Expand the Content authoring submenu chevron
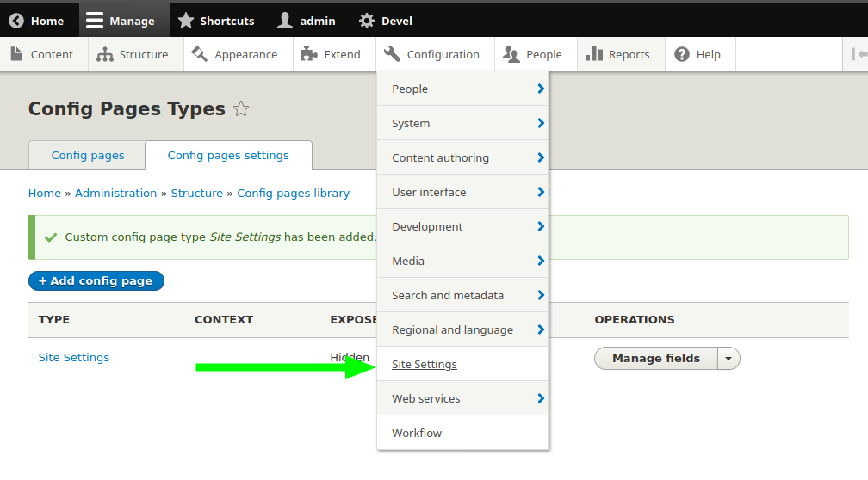Viewport: 868px width, 480px height. (541, 157)
